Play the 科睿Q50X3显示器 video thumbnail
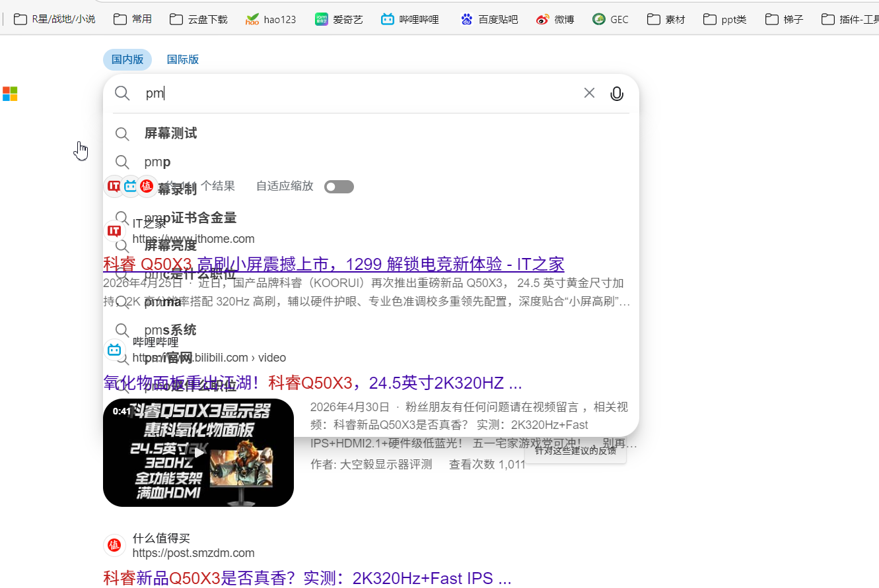 (198, 453)
